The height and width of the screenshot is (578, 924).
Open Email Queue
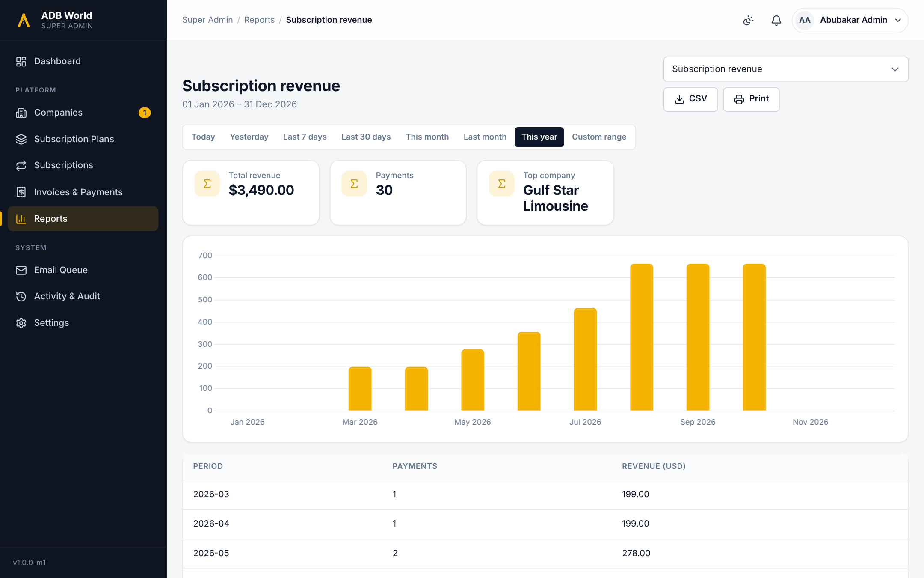click(x=83, y=270)
